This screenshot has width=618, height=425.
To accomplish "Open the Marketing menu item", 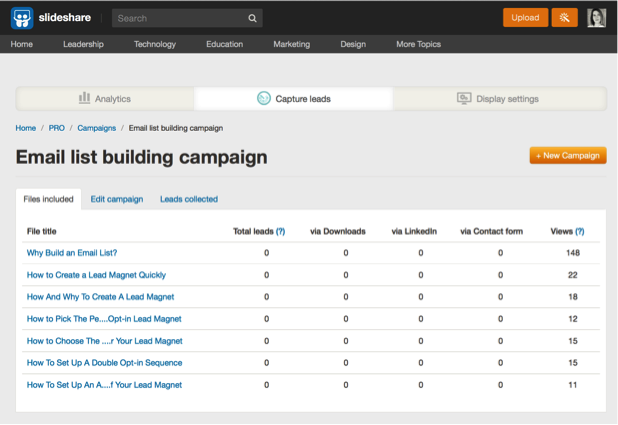I will tap(291, 44).
